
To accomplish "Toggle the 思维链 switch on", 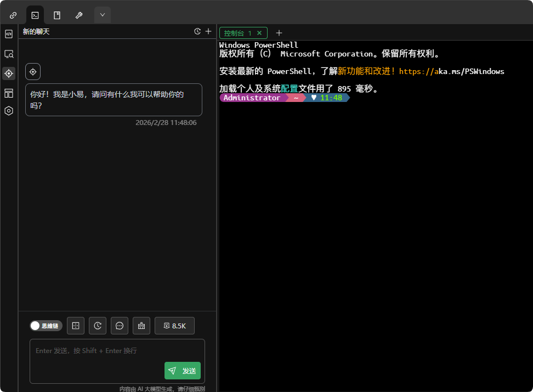I will pyautogui.click(x=46, y=326).
